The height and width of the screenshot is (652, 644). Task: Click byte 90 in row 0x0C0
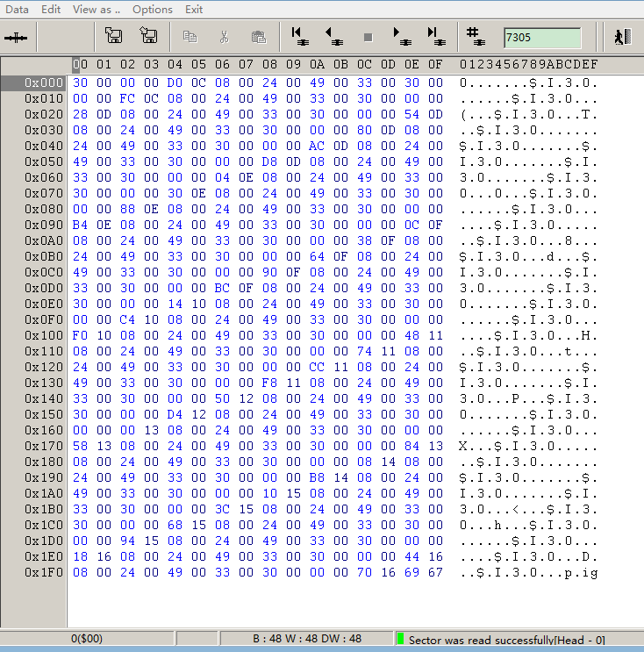click(269, 272)
